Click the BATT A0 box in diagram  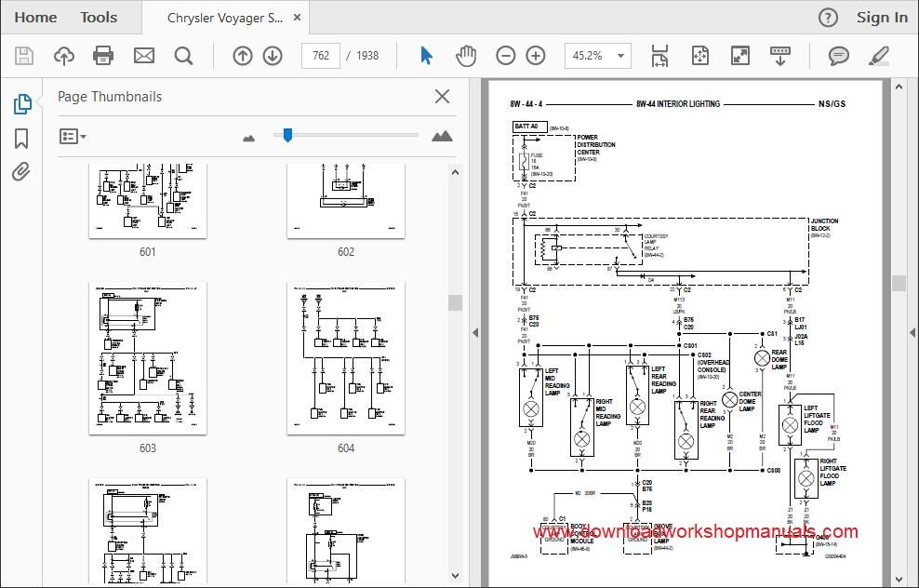(530, 127)
